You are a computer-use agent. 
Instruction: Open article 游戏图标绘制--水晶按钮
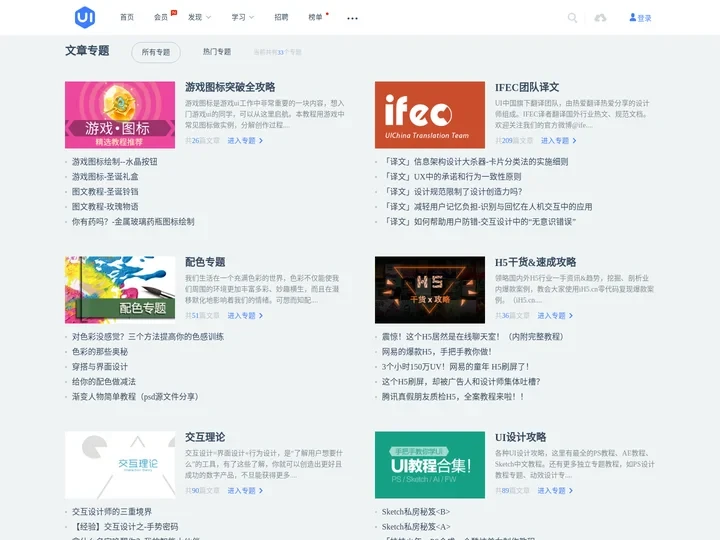pyautogui.click(x=114, y=162)
